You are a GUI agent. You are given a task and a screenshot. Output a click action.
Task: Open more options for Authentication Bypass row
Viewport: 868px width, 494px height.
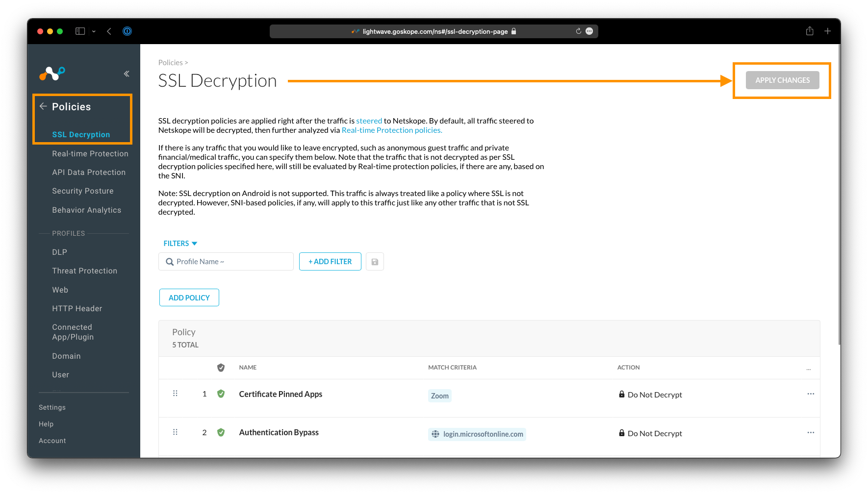810,433
